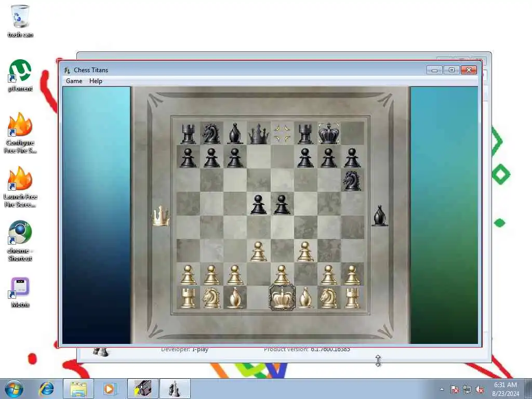Screen dimensions: 532x399
Task: Click the black bishop on c8
Action: (x=235, y=134)
